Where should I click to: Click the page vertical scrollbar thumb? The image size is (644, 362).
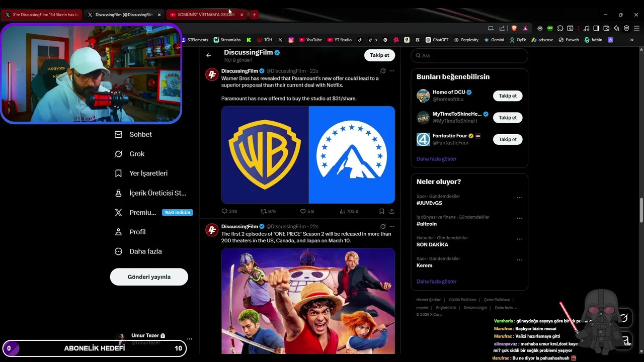641,211
